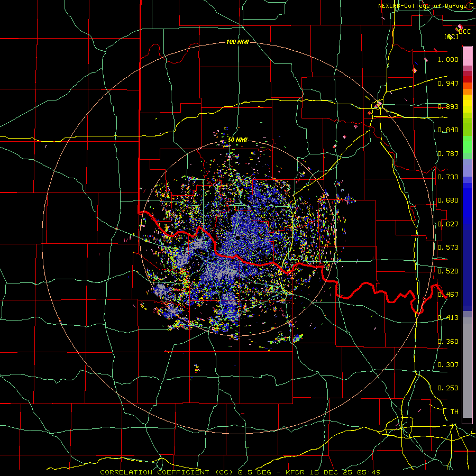This screenshot has height=476, width=476.
Task: Click the radar site dot at ring center
Action: 237,237
